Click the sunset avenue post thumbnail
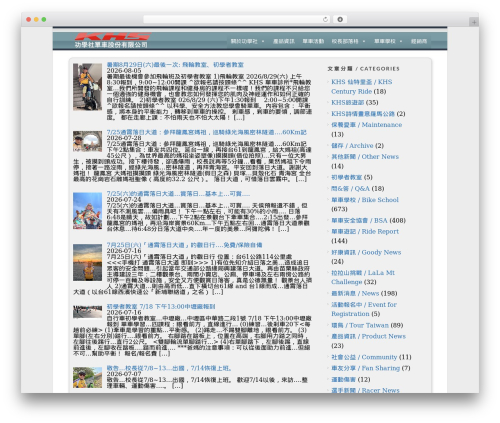The image size is (500, 423). (87, 262)
